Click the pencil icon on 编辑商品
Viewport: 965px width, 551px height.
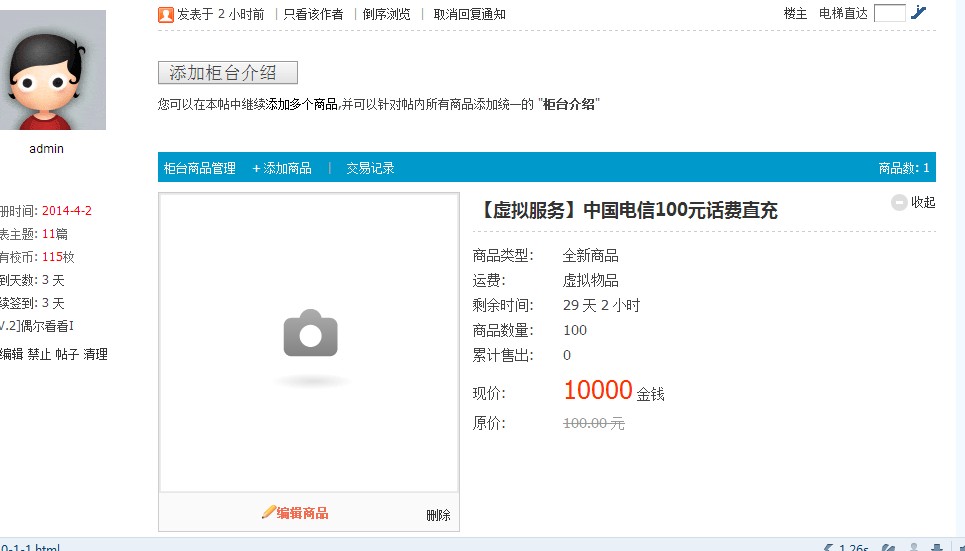[x=268, y=512]
